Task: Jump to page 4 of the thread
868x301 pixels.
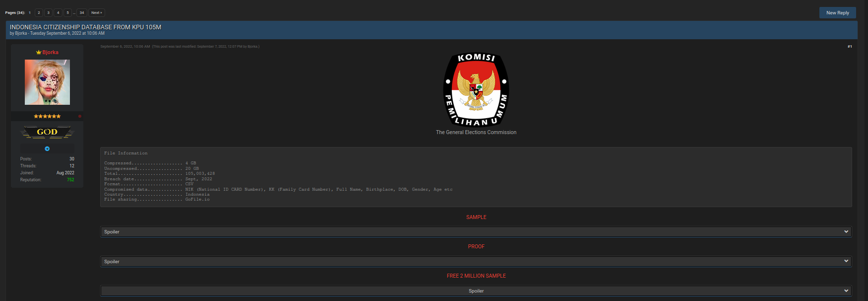Action: [x=58, y=13]
